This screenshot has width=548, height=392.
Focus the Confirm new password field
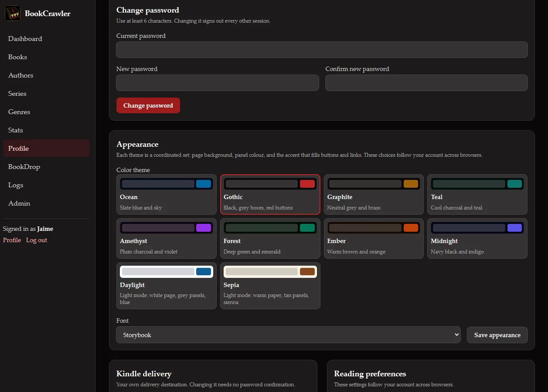(426, 83)
